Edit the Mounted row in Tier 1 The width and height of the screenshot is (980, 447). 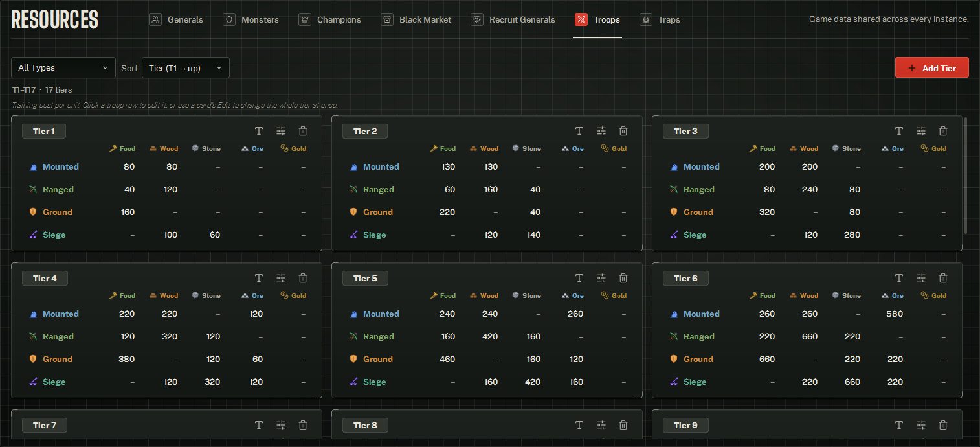166,167
